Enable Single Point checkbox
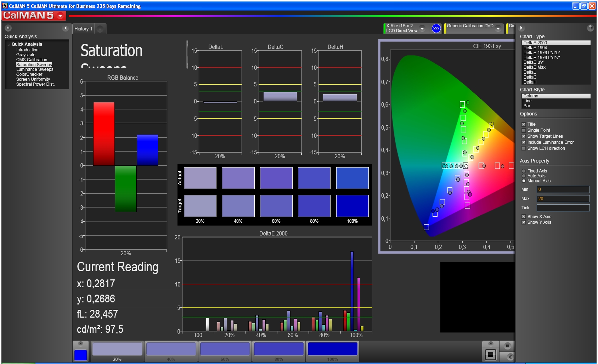The width and height of the screenshot is (598, 364). point(524,130)
